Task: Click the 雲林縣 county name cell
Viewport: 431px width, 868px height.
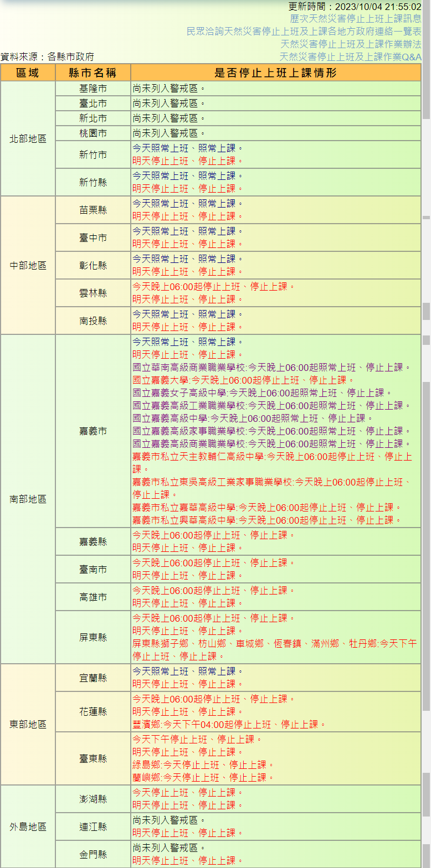Action: click(x=93, y=293)
